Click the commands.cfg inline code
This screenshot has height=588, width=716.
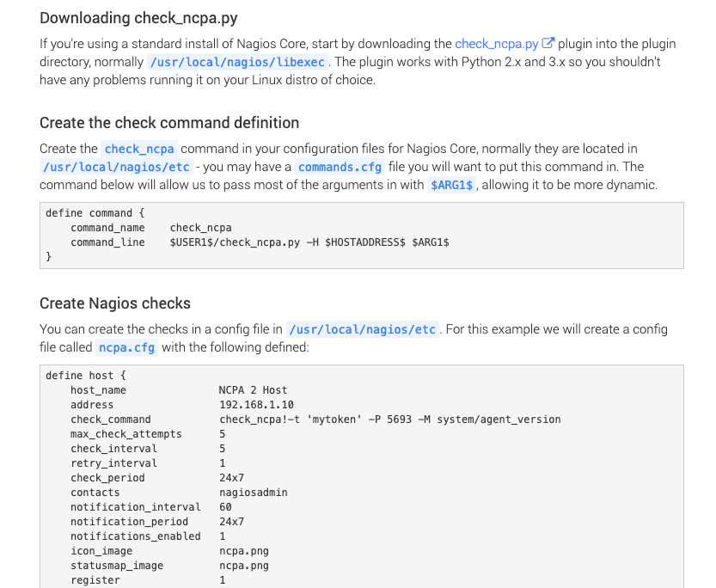pyautogui.click(x=339, y=167)
